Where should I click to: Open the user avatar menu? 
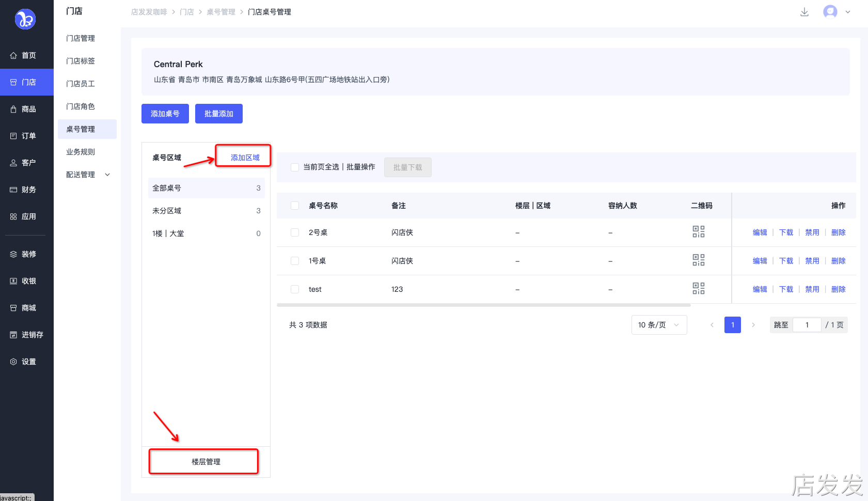coord(830,11)
